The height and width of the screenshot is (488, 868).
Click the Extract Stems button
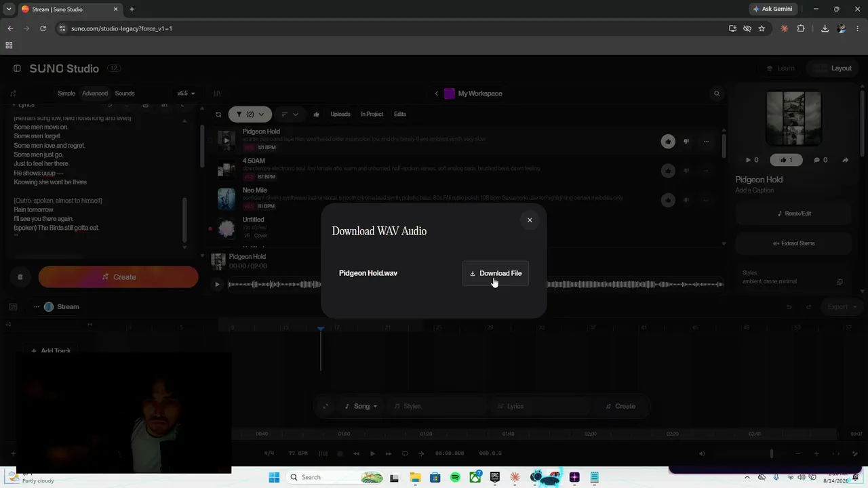(x=793, y=243)
